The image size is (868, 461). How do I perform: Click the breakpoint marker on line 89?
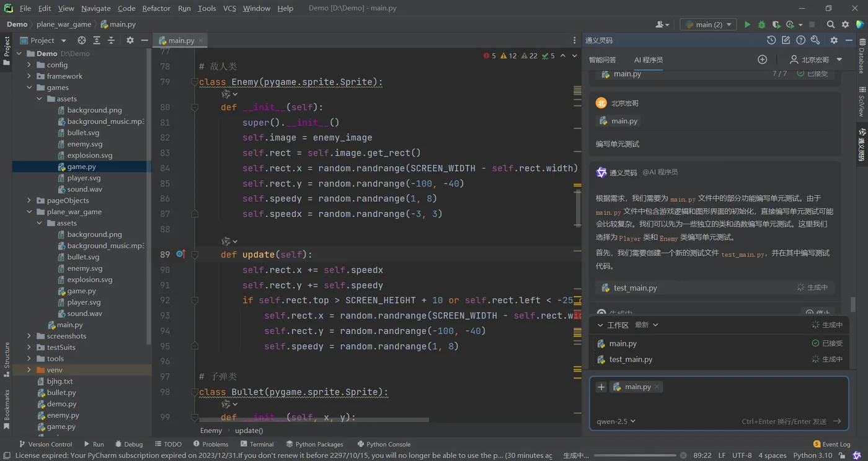pyautogui.click(x=180, y=254)
